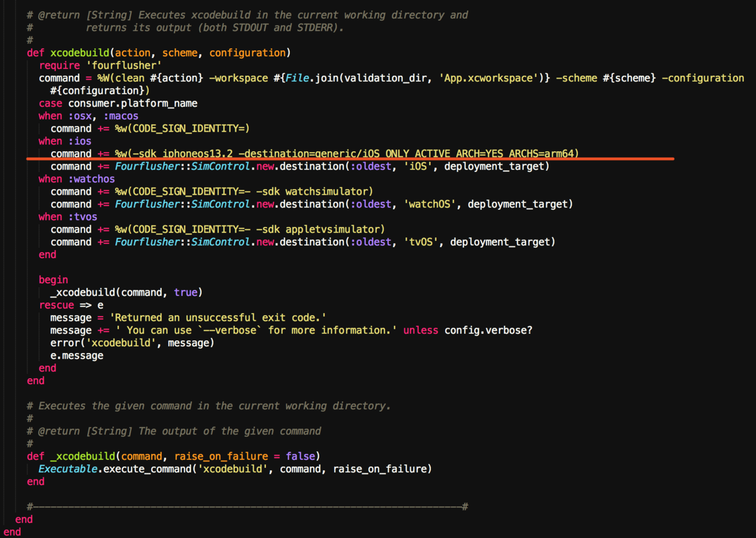The image size is (756, 538).
Task: Click 'Executable' in the execute_command line
Action: click(68, 469)
